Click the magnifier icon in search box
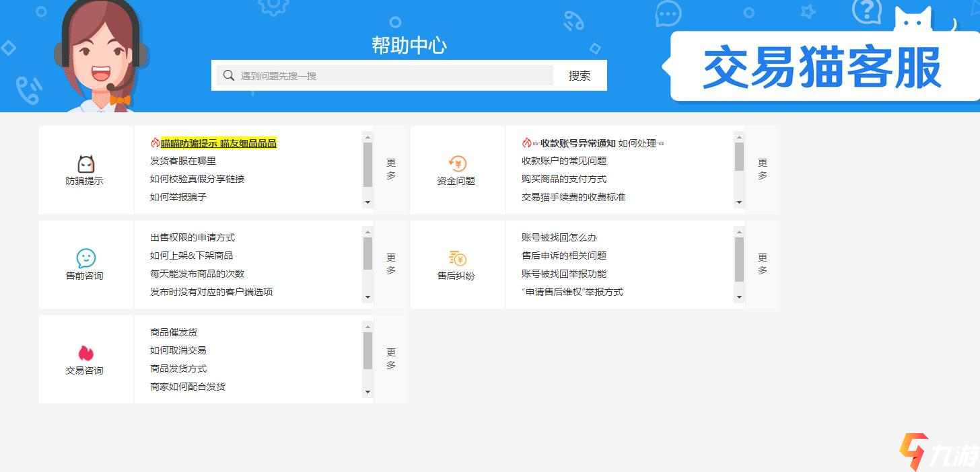Image resolution: width=980 pixels, height=472 pixels. point(229,75)
